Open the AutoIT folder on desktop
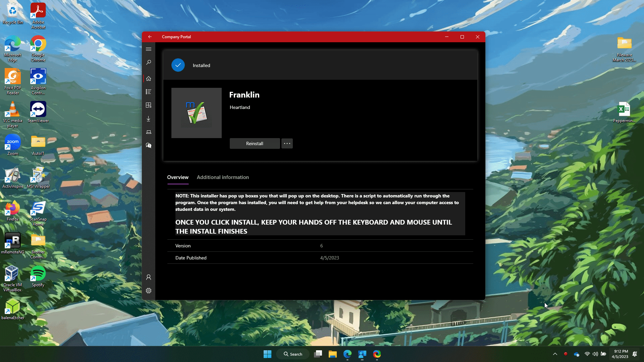The height and width of the screenshot is (362, 644). [x=38, y=145]
